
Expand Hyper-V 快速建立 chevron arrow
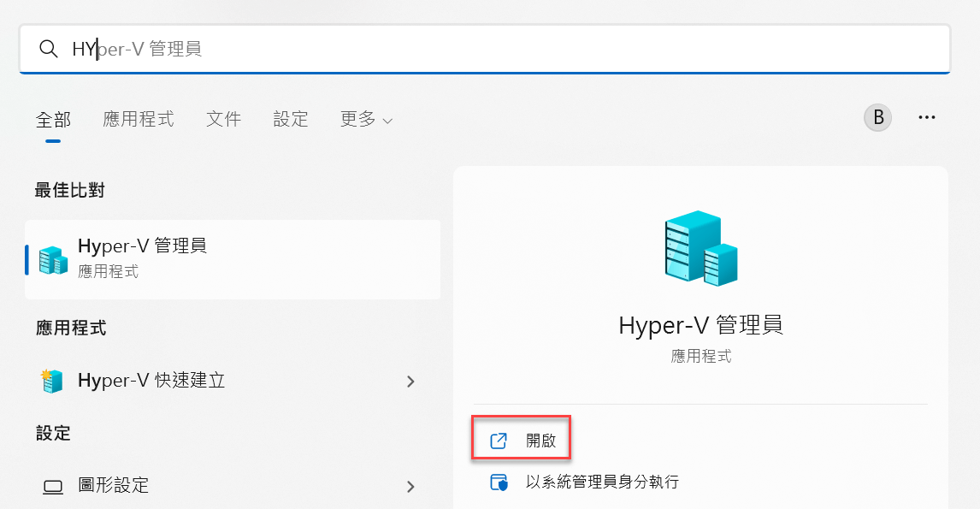410,381
